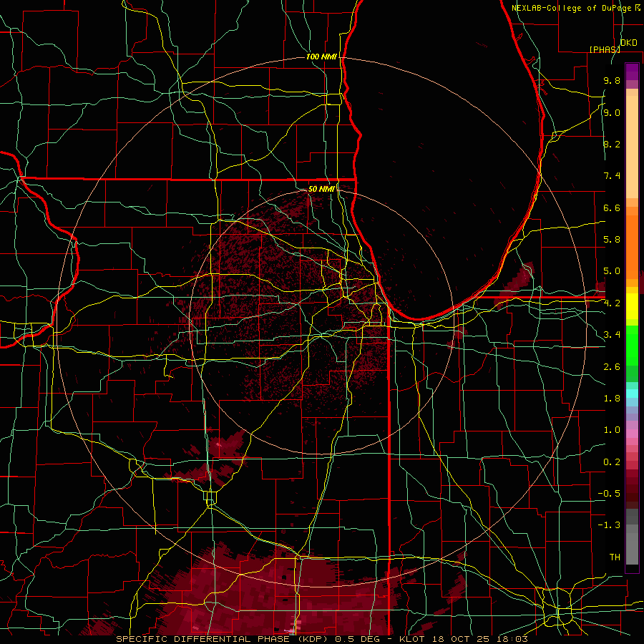Click the -1.3 scale value
This screenshot has height=644, width=644.
coord(609,525)
